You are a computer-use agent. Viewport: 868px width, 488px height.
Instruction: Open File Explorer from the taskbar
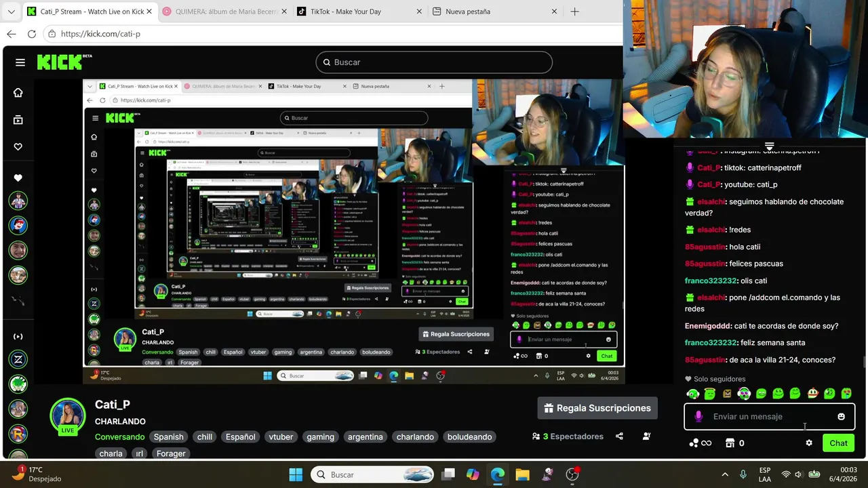pyautogui.click(x=522, y=474)
